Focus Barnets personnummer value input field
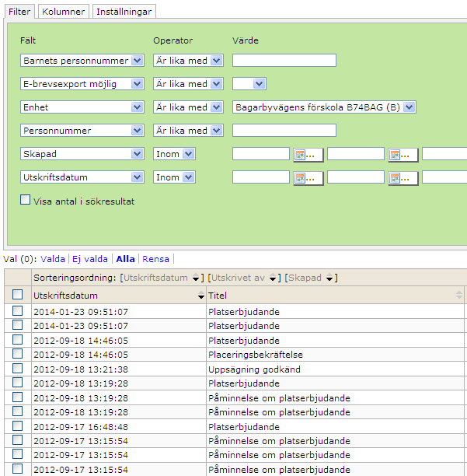The height and width of the screenshot is (476, 467). (x=284, y=61)
